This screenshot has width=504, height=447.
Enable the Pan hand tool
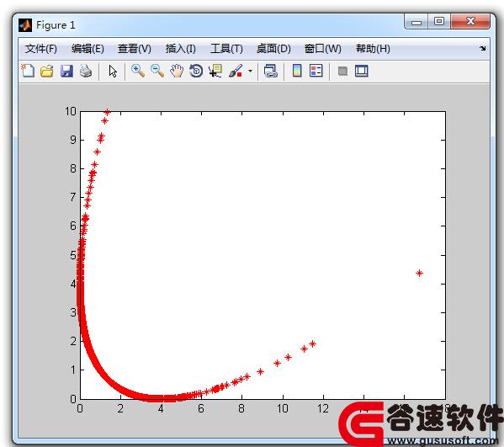coord(177,71)
